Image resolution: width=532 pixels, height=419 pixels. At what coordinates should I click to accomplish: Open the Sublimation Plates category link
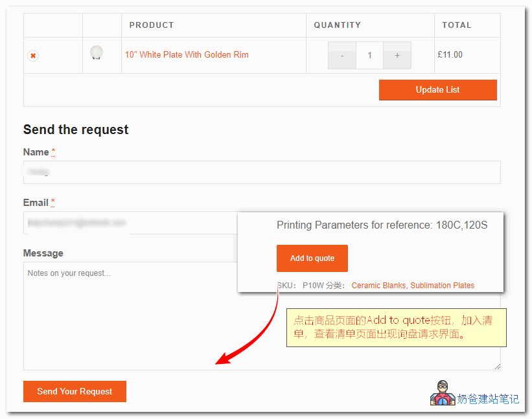pyautogui.click(x=443, y=285)
